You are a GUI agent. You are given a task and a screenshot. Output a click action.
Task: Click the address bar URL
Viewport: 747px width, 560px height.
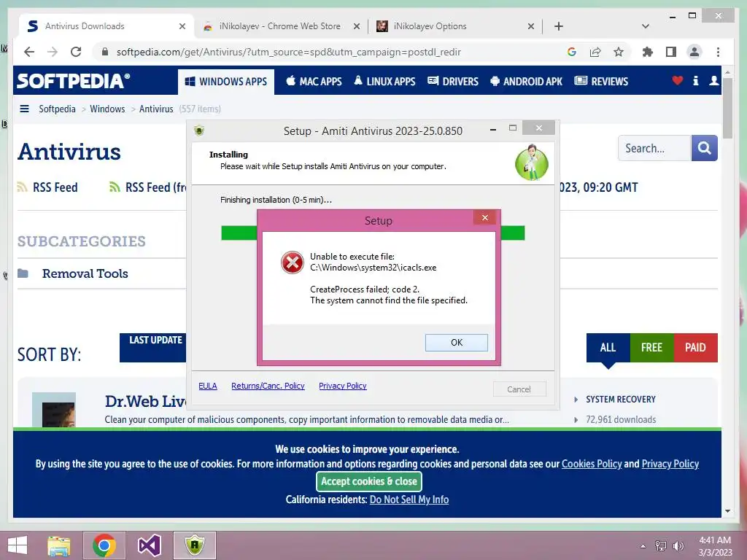[288, 52]
